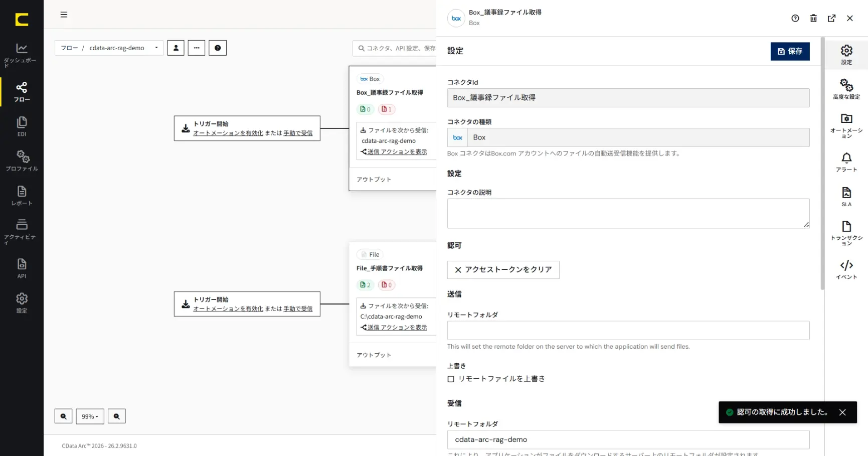Open the API sidebar section
The image size is (868, 456).
click(x=22, y=268)
